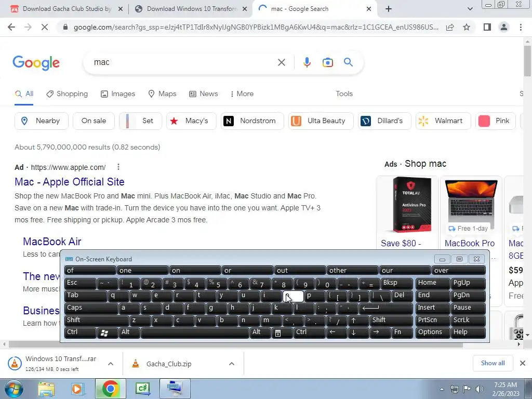The image size is (532, 399).
Task: Toggle left Alt key on keyboard
Action: coord(129,332)
